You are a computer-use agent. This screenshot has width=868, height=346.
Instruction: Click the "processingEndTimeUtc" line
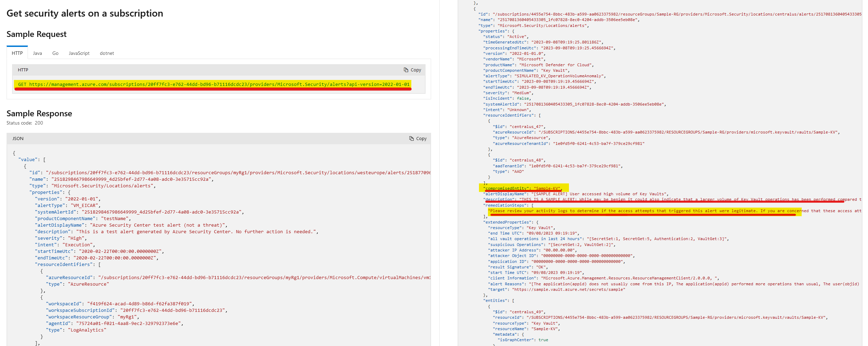[x=549, y=48]
